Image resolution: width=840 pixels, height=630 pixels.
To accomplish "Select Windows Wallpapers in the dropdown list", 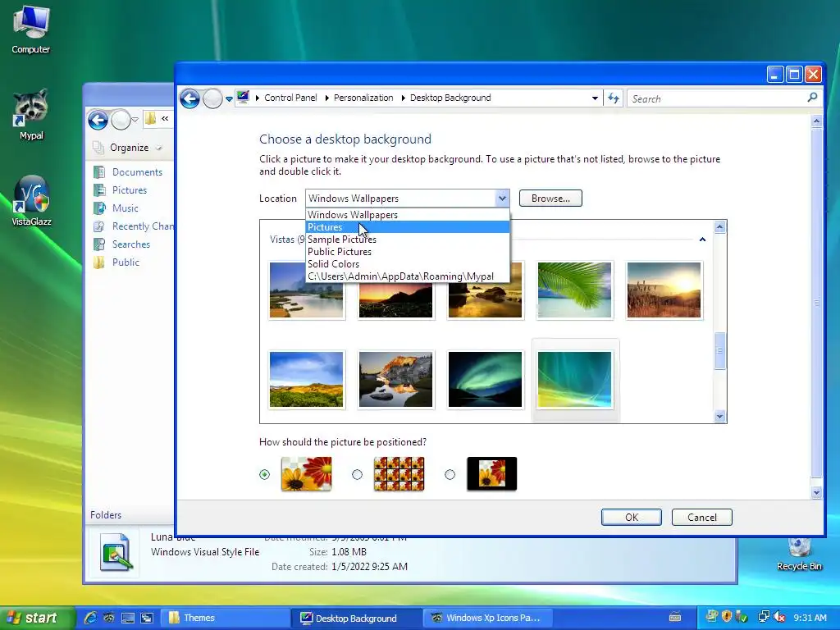I will 407,215.
